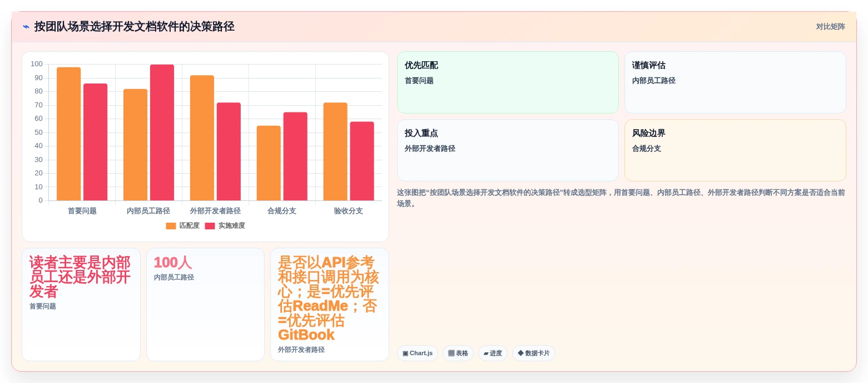Open the 风险边界 matrix card

[x=735, y=150]
